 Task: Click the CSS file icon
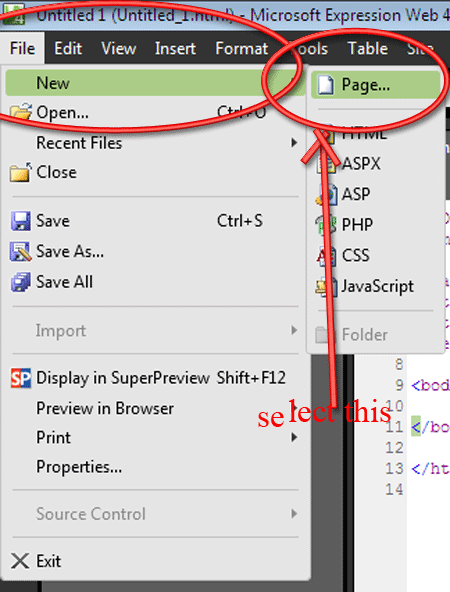click(326, 256)
